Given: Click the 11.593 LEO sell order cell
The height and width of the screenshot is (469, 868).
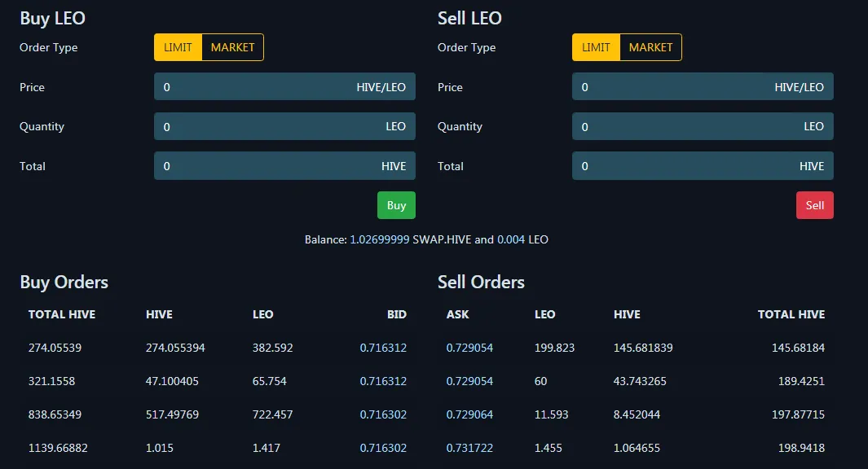Looking at the screenshot, I should (x=551, y=414).
